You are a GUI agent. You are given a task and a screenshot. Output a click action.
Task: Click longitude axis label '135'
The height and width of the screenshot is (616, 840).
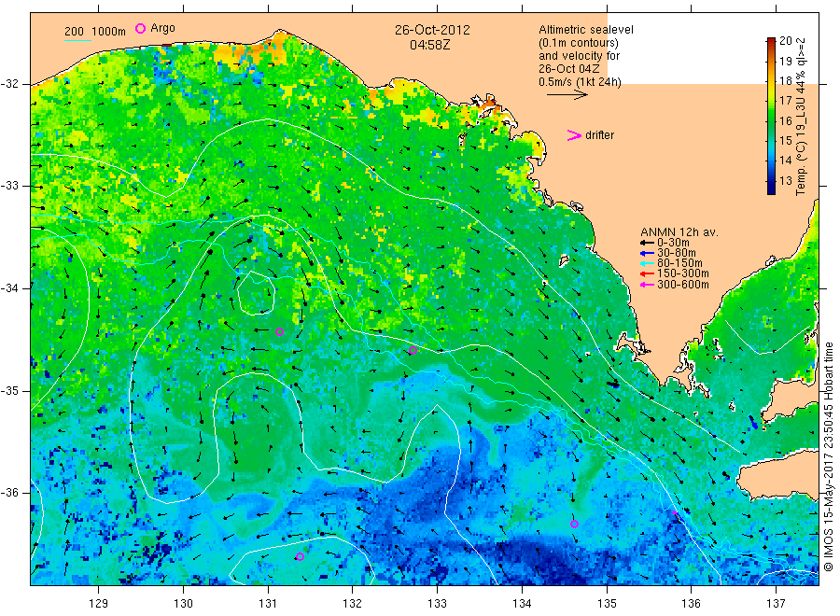click(607, 604)
